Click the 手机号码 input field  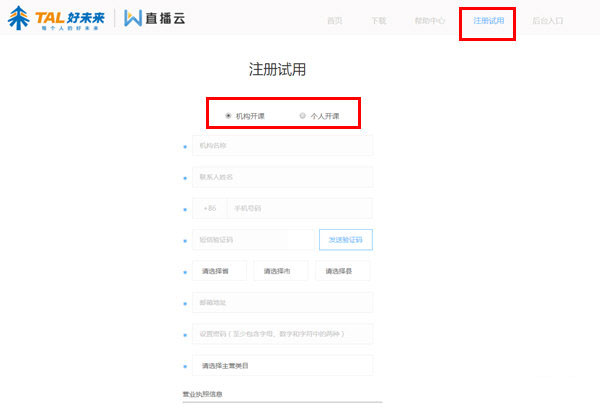298,208
